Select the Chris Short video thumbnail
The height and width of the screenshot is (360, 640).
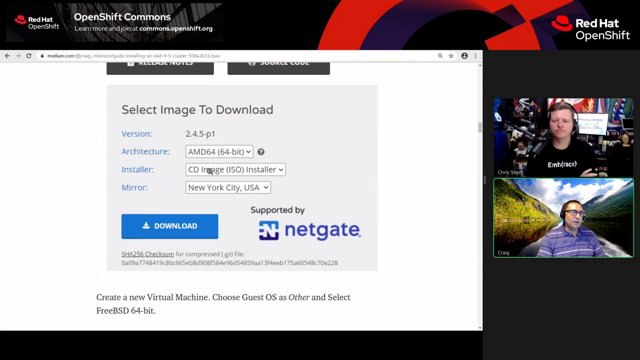point(564,137)
